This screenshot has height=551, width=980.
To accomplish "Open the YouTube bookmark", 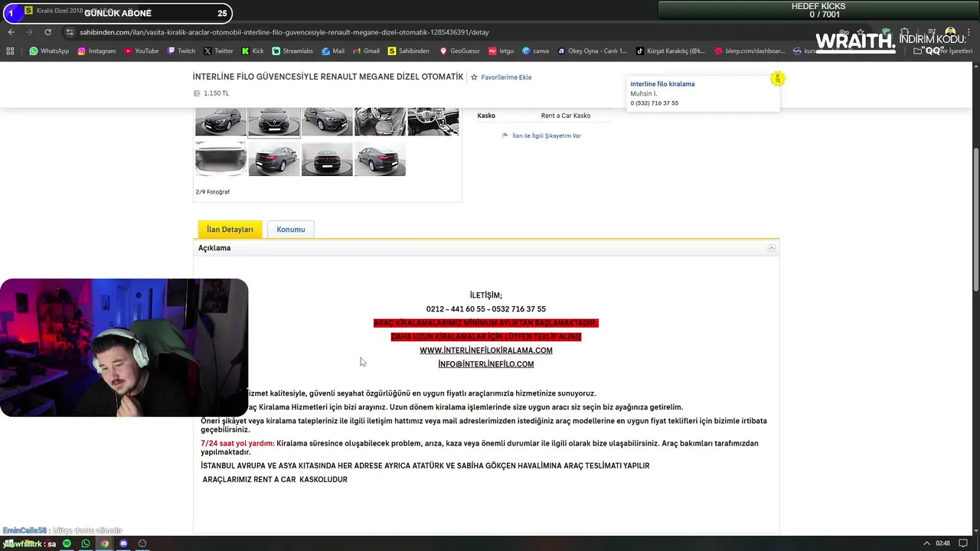I will 142,51.
